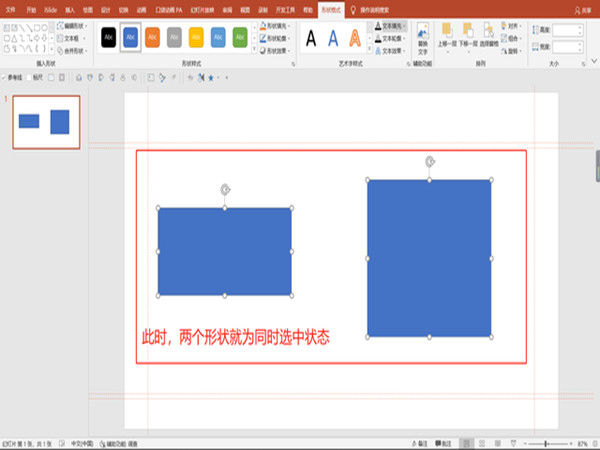
Task: Open the 文件 (File) menu tab
Action: click(x=13, y=8)
